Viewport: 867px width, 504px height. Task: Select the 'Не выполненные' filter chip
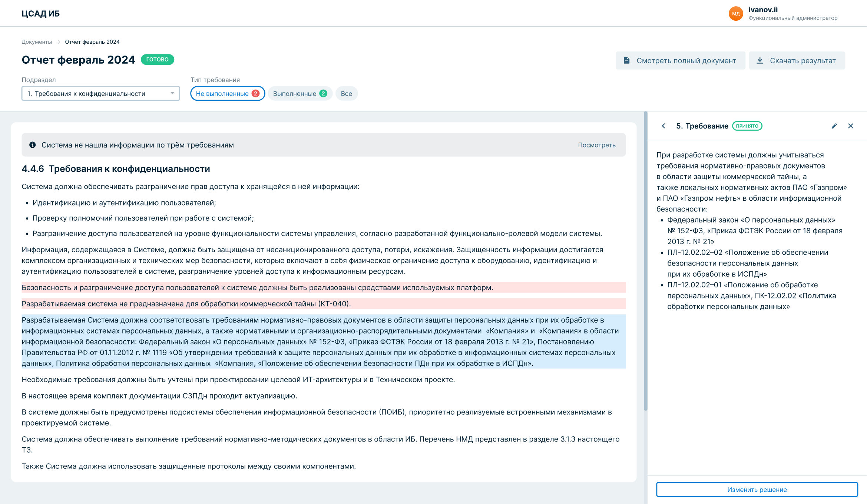pos(227,94)
